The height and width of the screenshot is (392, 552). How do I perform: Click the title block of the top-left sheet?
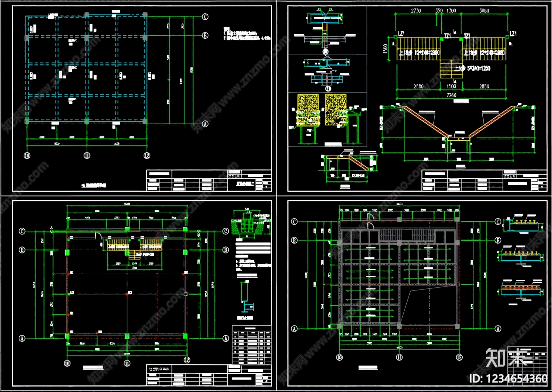click(209, 180)
